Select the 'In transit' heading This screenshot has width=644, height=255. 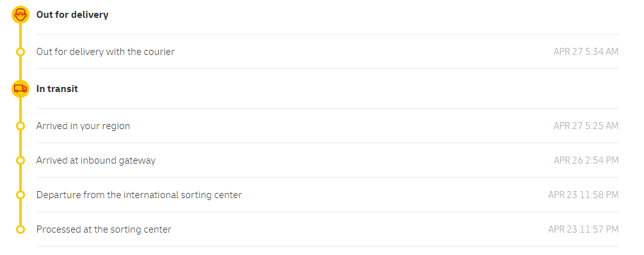57,89
